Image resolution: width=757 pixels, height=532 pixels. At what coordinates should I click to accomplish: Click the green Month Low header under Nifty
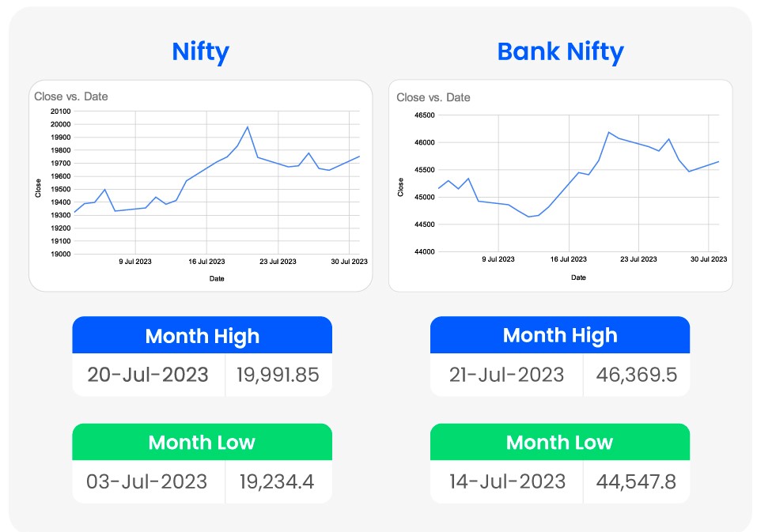coord(202,442)
